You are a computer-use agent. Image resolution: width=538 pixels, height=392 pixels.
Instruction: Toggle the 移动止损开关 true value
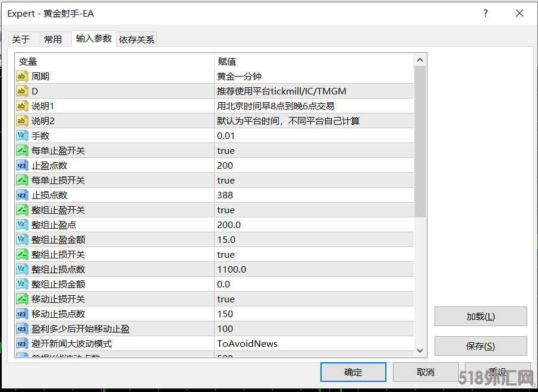click(226, 299)
